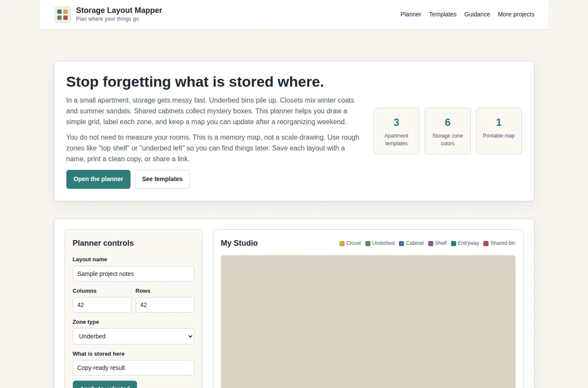Open the Zone type dropdown

point(133,336)
